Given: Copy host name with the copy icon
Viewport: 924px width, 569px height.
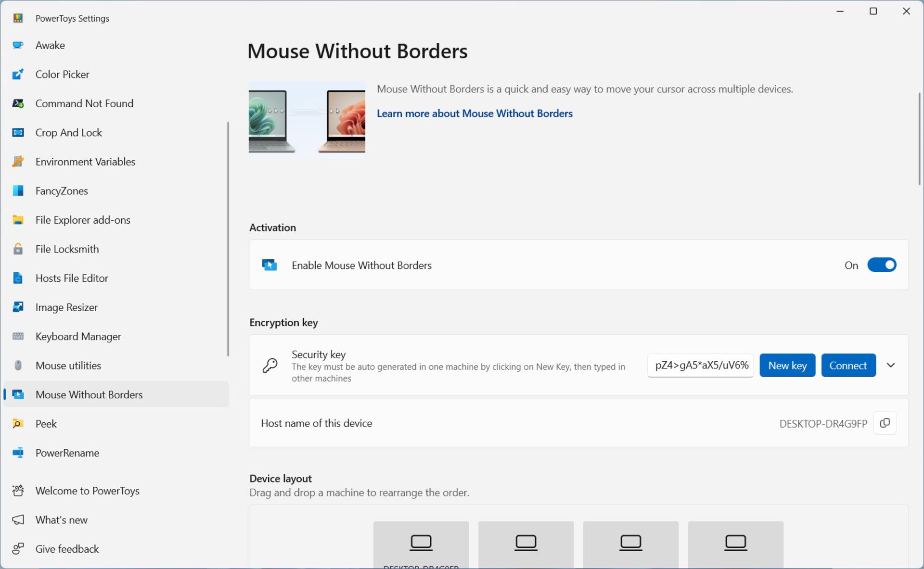Looking at the screenshot, I should coord(885,423).
